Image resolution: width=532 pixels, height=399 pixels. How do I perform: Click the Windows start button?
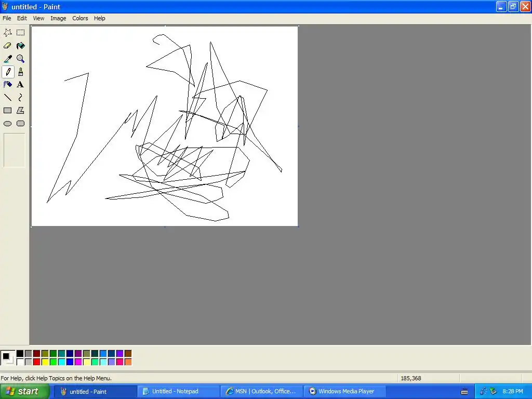(25, 392)
